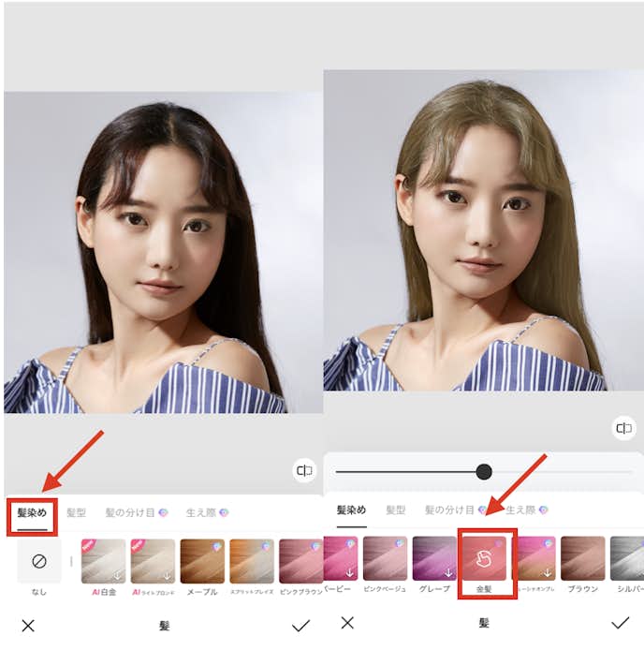Image resolution: width=644 pixels, height=665 pixels.
Task: Tap the before/after compare icon on the left screen
Action: (x=304, y=471)
